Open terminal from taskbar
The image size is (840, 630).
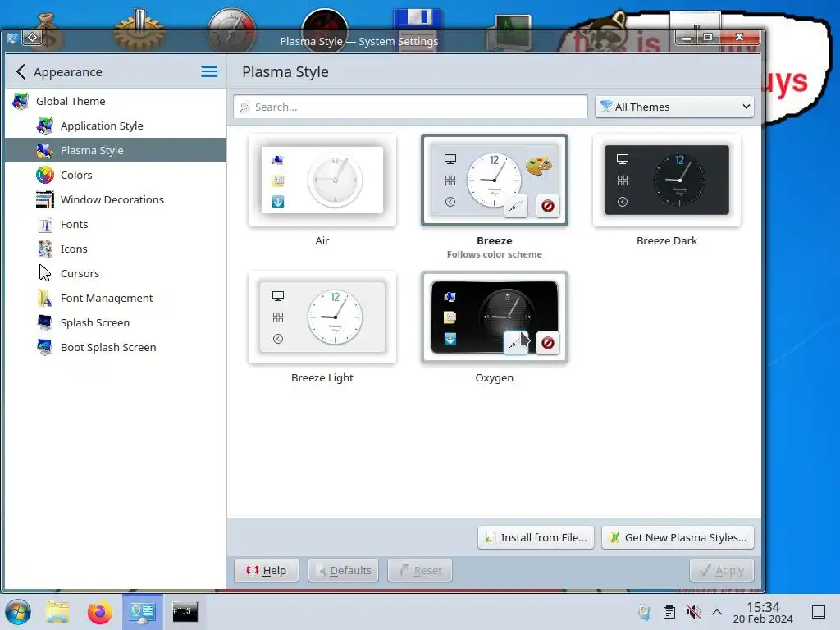click(x=185, y=611)
